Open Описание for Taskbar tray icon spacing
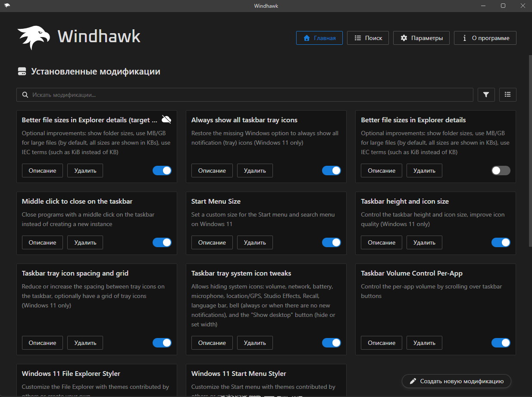The image size is (532, 397). [42, 343]
